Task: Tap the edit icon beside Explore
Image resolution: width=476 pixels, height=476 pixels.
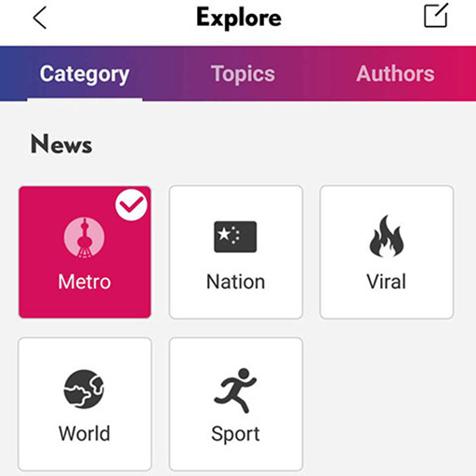Action: 436,15
